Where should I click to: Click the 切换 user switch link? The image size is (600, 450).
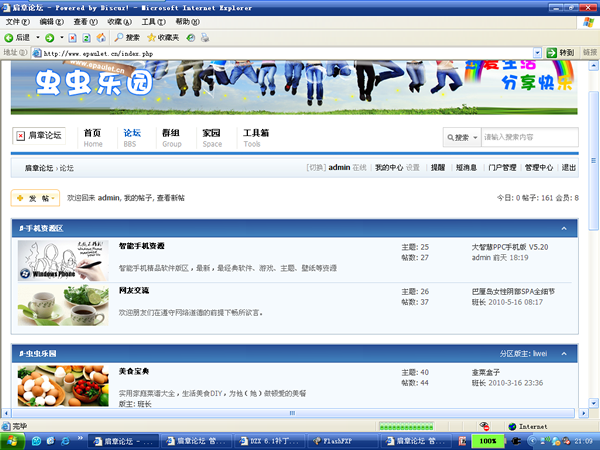click(316, 168)
